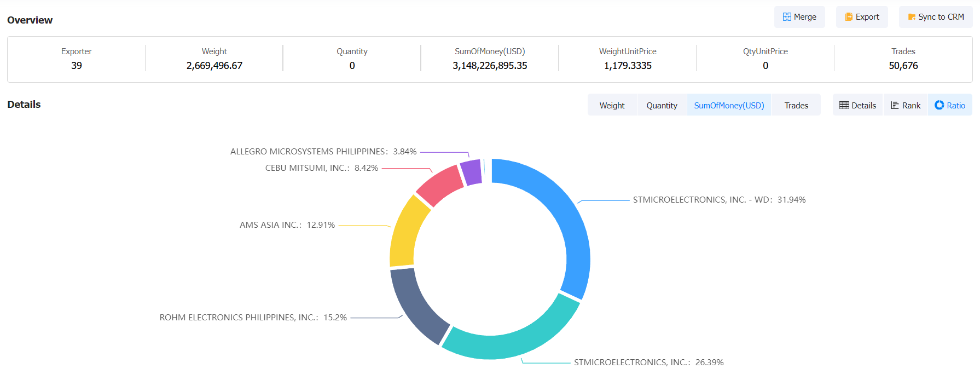The height and width of the screenshot is (374, 980).
Task: Click the label AMS ASIA INC.: 12.91%
Action: click(x=287, y=225)
